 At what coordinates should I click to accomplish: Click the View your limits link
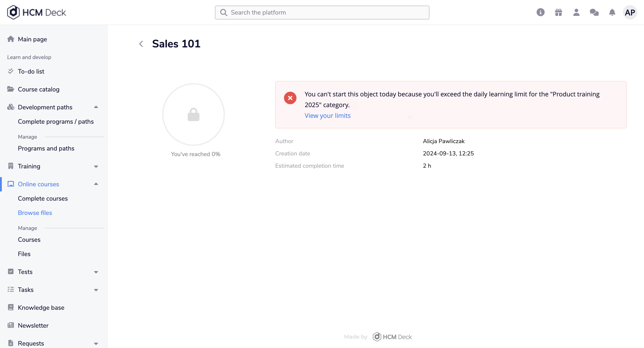(x=328, y=116)
